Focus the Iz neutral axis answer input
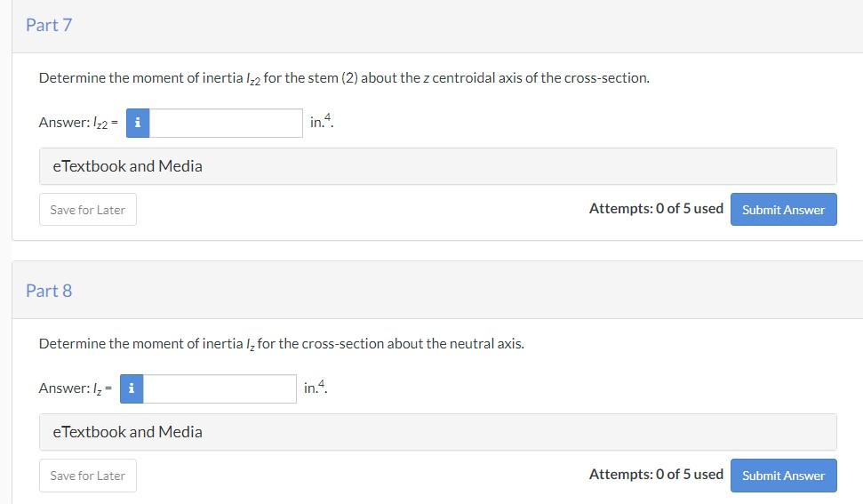Image resolution: width=863 pixels, height=504 pixels. click(x=220, y=388)
